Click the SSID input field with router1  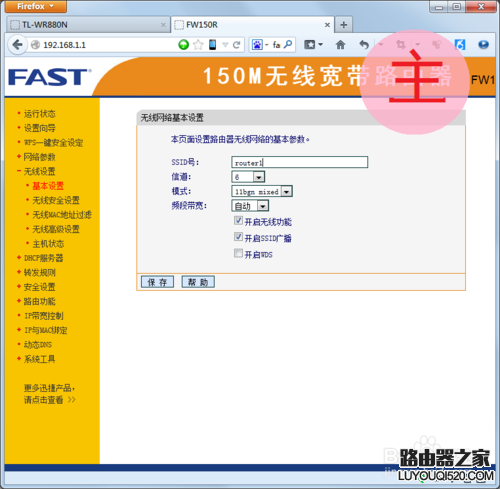point(300,162)
